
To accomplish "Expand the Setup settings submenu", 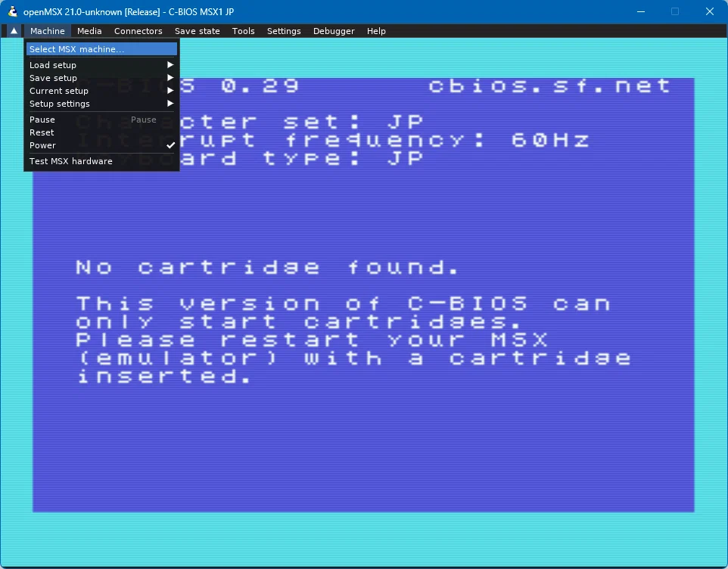I will point(101,104).
